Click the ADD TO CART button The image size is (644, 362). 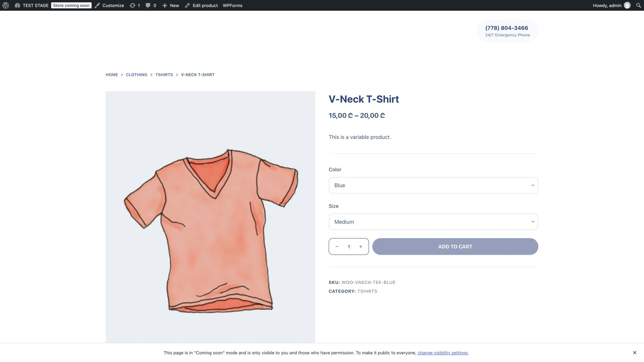point(455,247)
